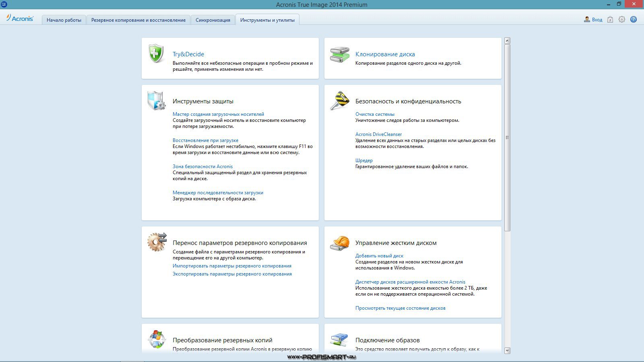Launch Acronis DriveCleanser link
Screen dimensions: 644x362
coord(378,134)
